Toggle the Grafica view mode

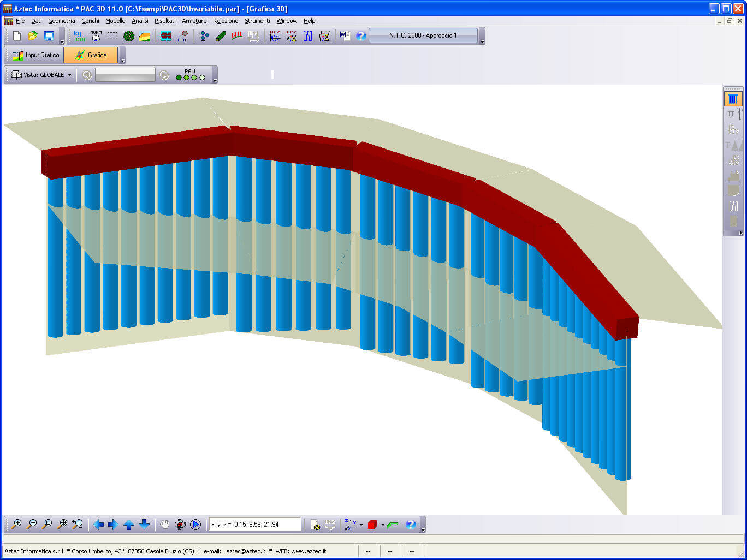(91, 55)
